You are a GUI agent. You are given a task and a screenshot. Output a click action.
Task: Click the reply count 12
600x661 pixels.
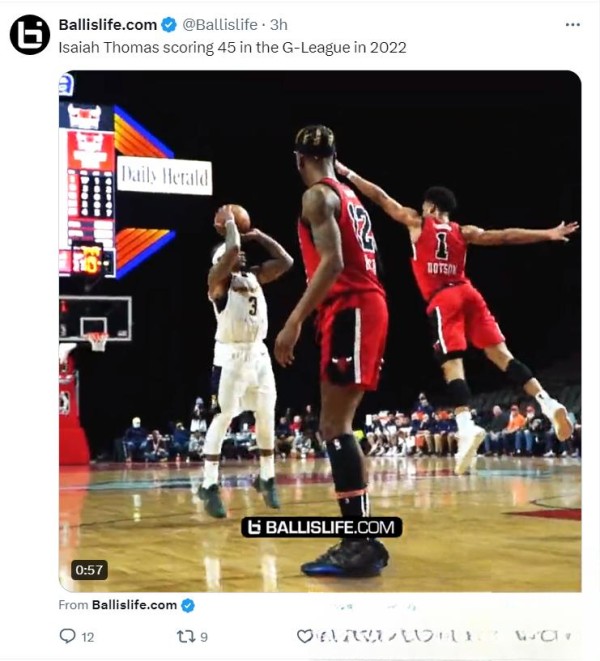87,637
